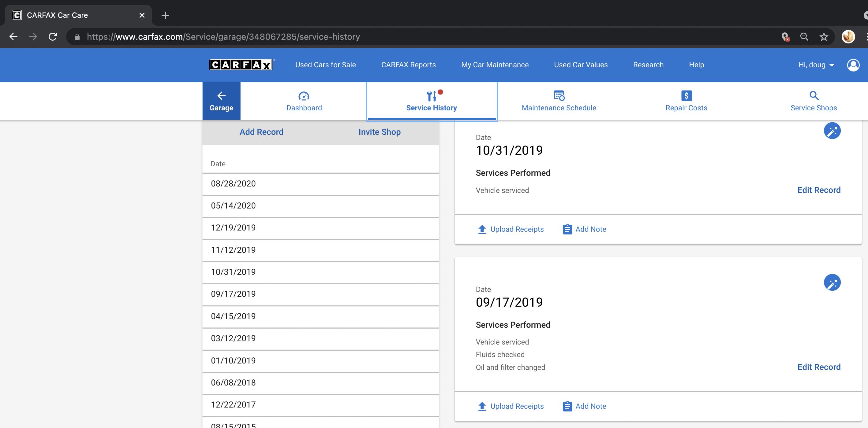Image resolution: width=868 pixels, height=428 pixels.
Task: Open a new browser tab
Action: point(165,15)
